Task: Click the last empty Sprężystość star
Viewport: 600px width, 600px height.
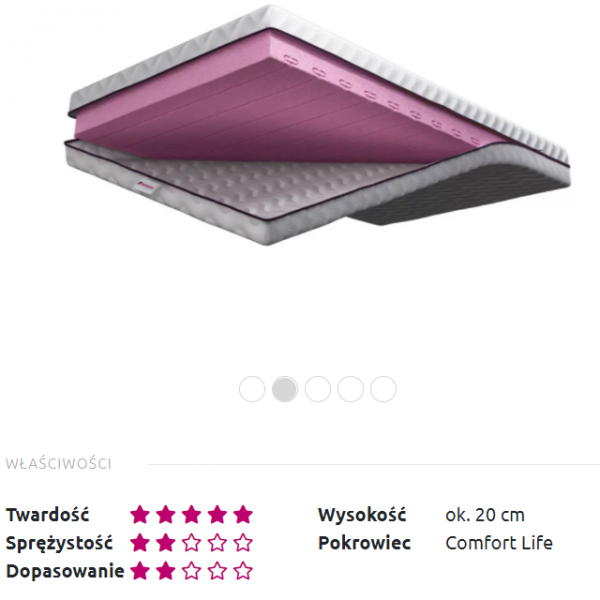Action: pyautogui.click(x=243, y=543)
